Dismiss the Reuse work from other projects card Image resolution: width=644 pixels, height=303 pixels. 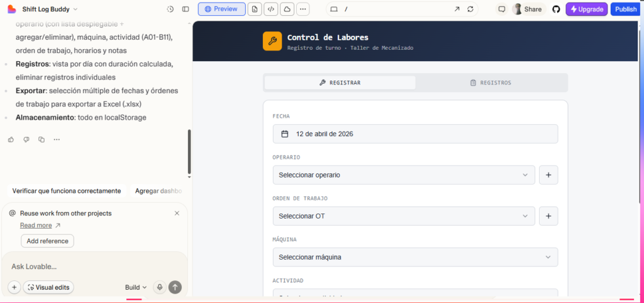tap(177, 213)
